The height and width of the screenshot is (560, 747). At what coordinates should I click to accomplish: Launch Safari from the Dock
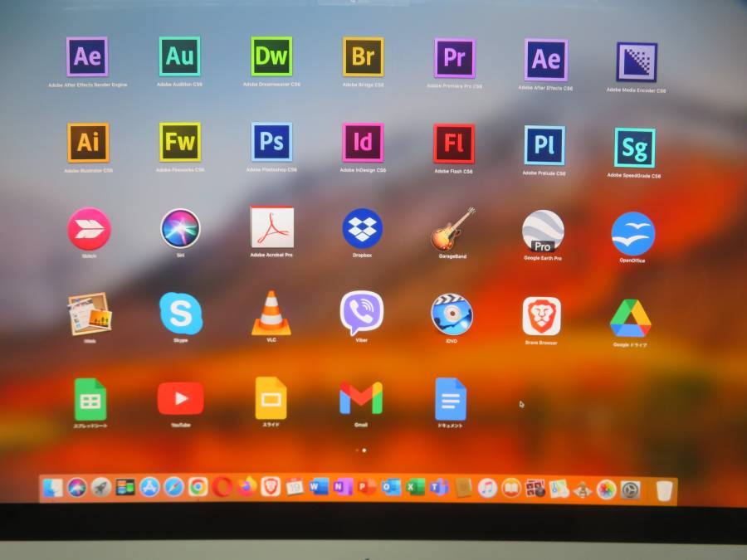click(174, 488)
